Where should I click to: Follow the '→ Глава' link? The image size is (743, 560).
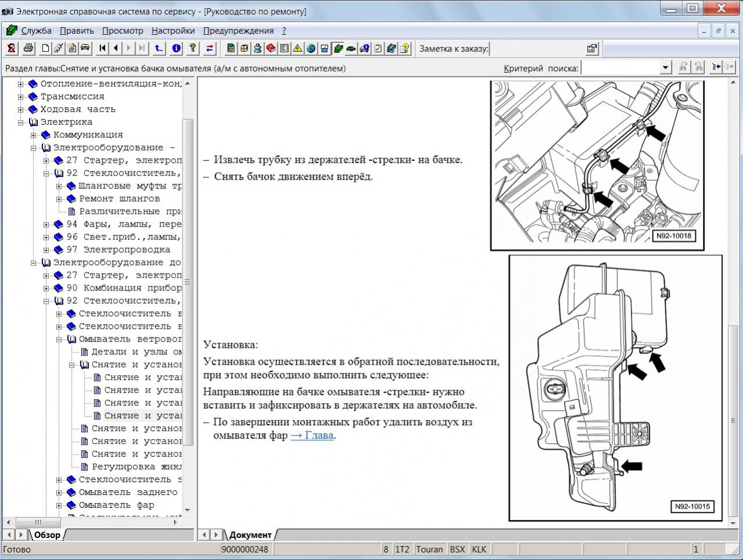pyautogui.click(x=312, y=435)
